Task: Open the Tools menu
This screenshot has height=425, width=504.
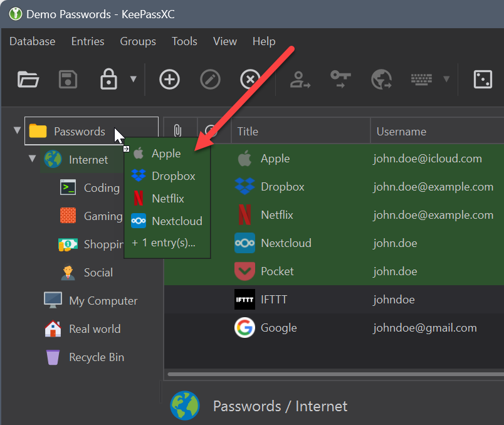Action: coord(184,41)
